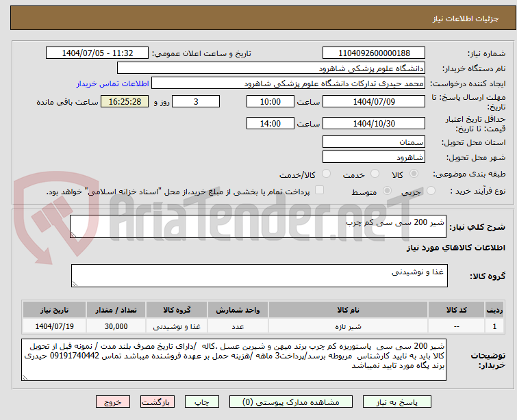Select the جزیی purchase type radio
This screenshot has height=420, width=517.
pyautogui.click(x=431, y=190)
